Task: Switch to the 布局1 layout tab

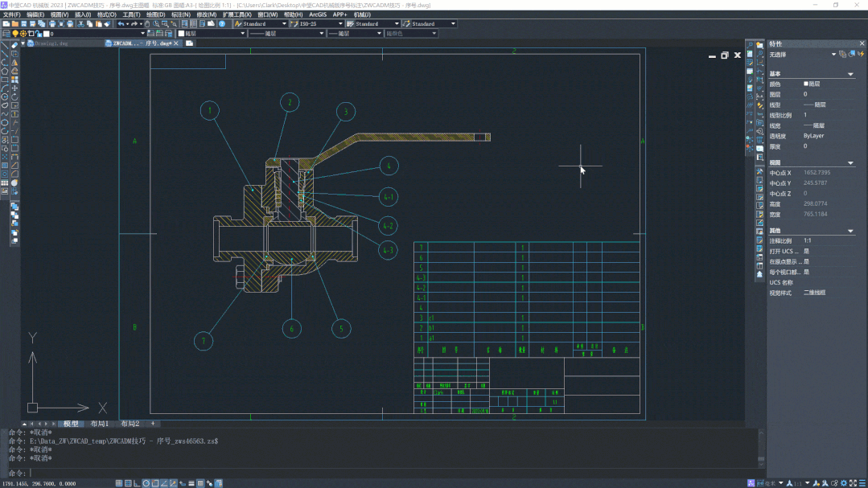Action: pos(99,424)
